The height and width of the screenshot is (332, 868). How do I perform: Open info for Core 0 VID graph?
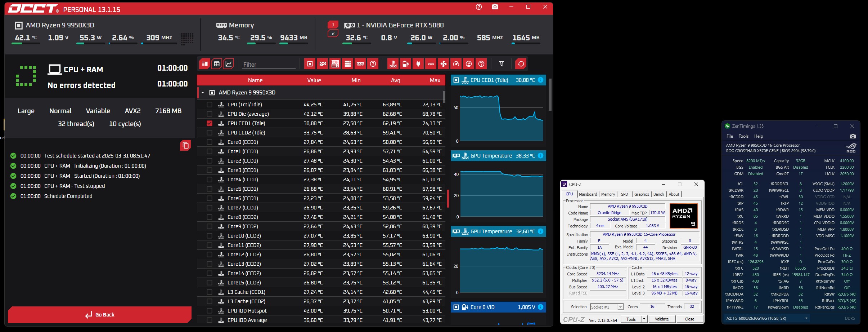coord(540,307)
